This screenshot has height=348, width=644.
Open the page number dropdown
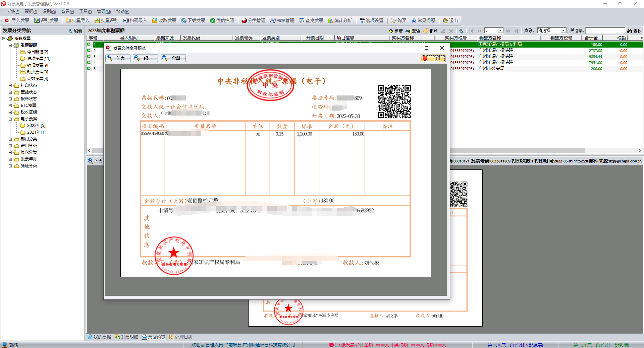pos(500,30)
